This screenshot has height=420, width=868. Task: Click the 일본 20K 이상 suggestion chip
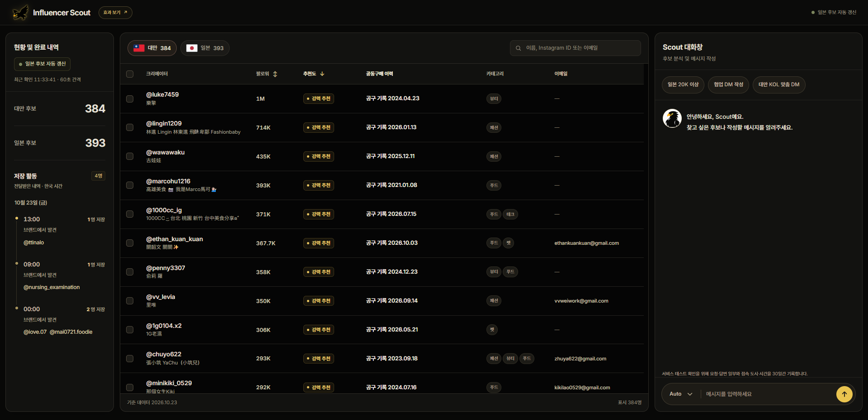coord(683,84)
